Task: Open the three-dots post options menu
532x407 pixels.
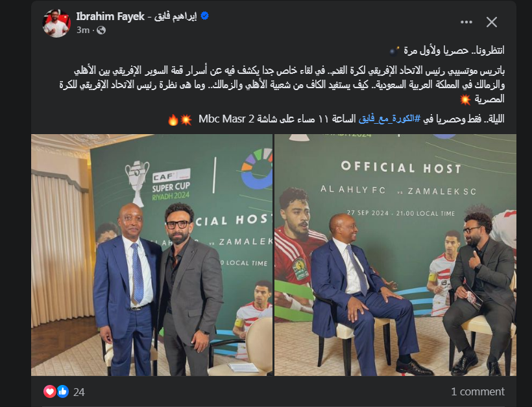Action: coord(466,23)
